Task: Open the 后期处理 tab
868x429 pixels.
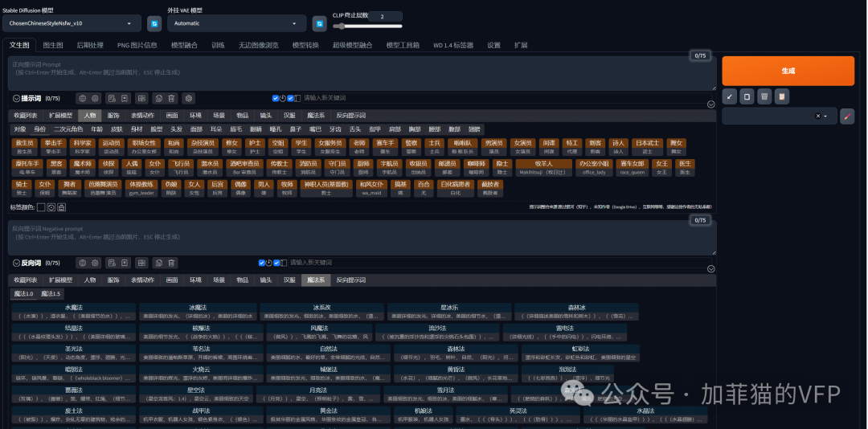Action: [90, 46]
